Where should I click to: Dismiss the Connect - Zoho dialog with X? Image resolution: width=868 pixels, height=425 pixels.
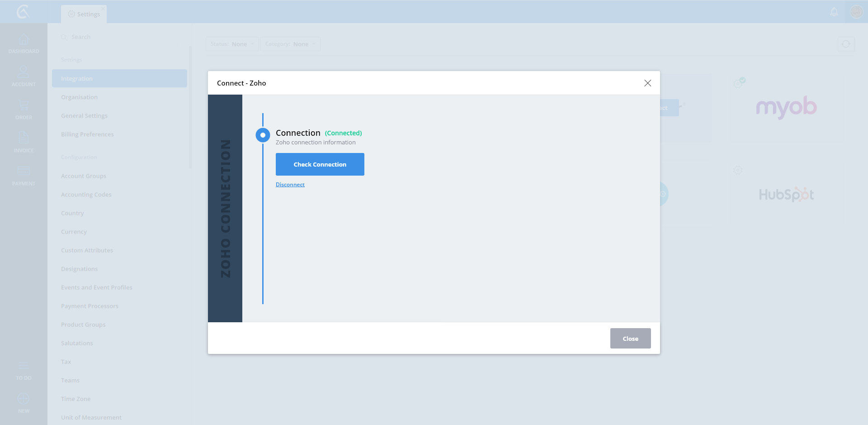[647, 83]
